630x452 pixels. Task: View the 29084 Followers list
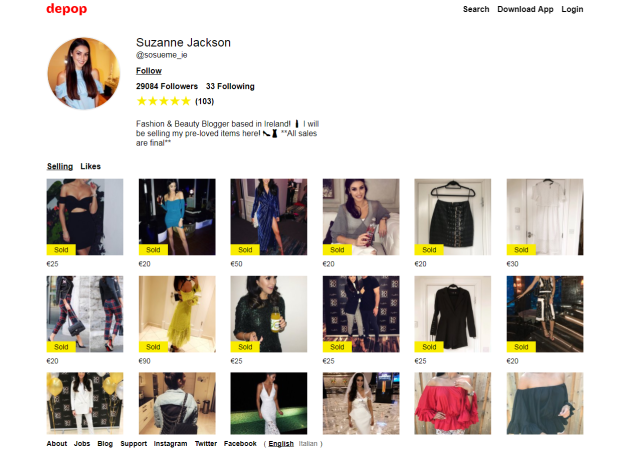[167, 86]
